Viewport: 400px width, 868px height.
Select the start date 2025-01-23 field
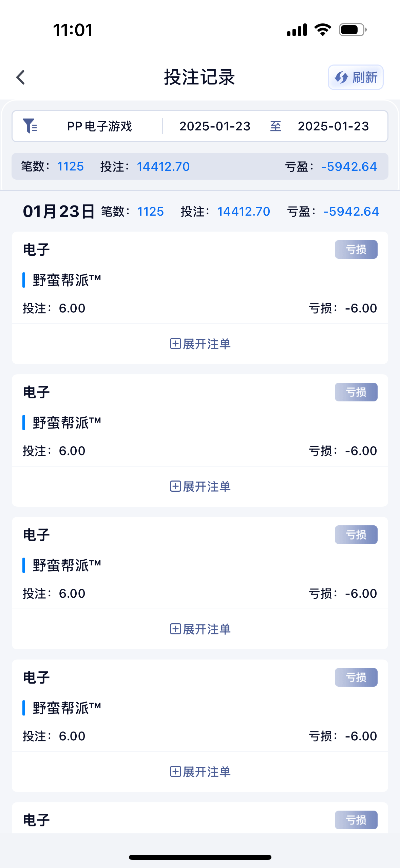215,126
